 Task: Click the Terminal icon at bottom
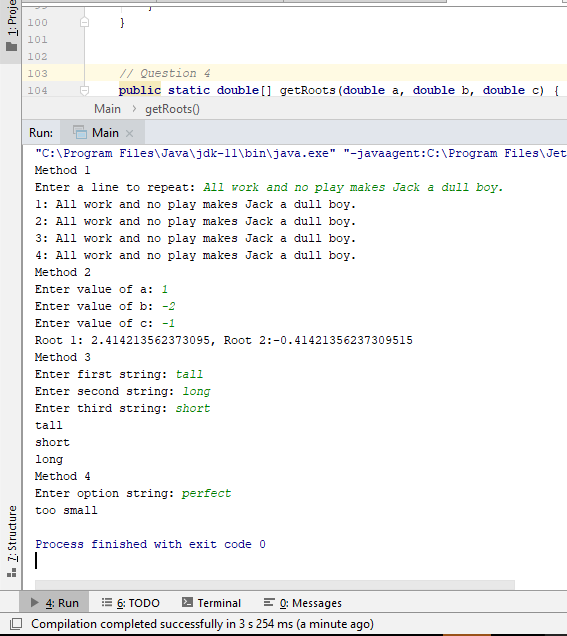point(187,602)
